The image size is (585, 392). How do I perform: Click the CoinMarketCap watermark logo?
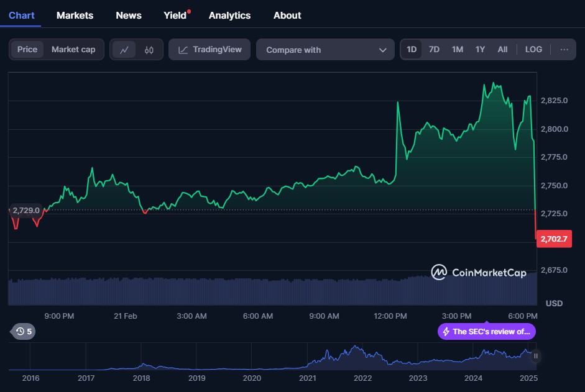tap(479, 272)
